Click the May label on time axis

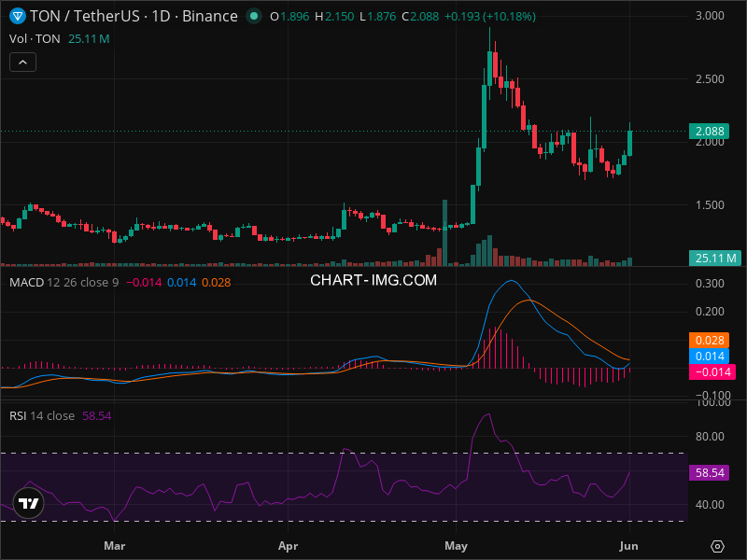456,546
